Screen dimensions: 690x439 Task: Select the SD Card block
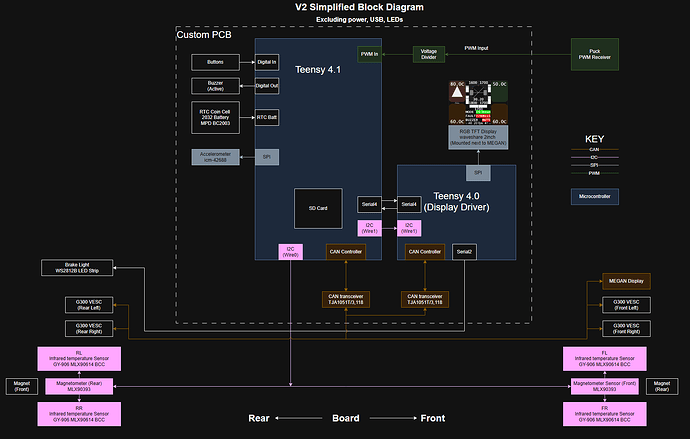tap(320, 207)
